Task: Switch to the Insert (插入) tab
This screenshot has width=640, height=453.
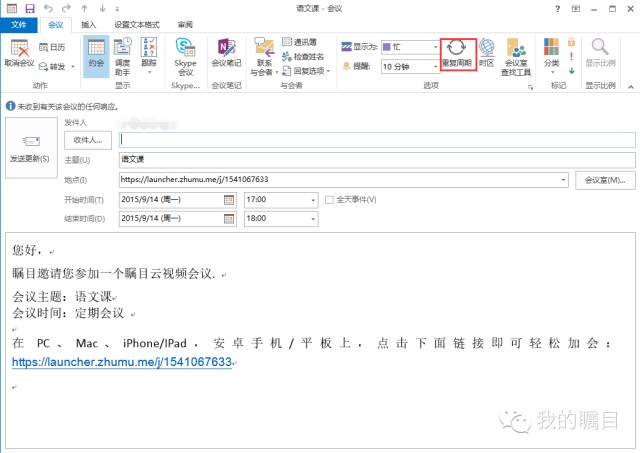Action: pos(88,25)
